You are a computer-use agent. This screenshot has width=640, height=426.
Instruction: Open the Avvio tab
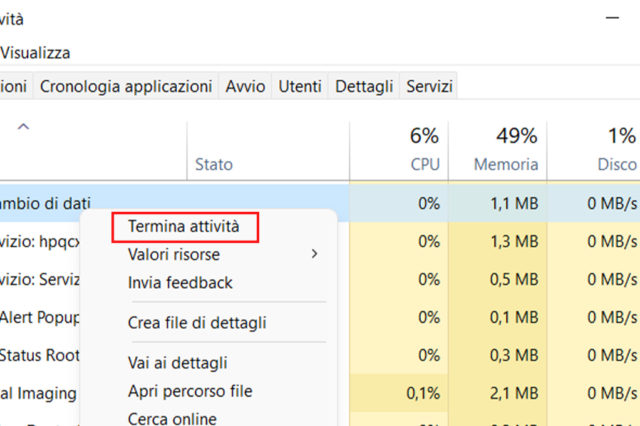[245, 86]
